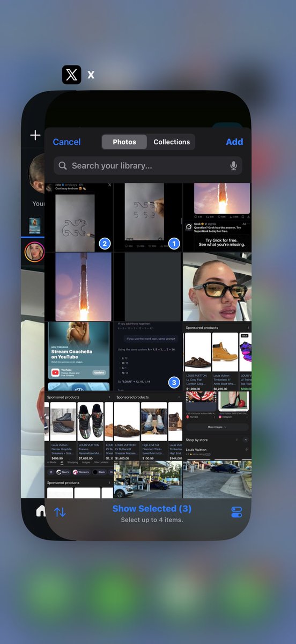
Task: Open the filter options icon at bottom right
Action: 236,512
